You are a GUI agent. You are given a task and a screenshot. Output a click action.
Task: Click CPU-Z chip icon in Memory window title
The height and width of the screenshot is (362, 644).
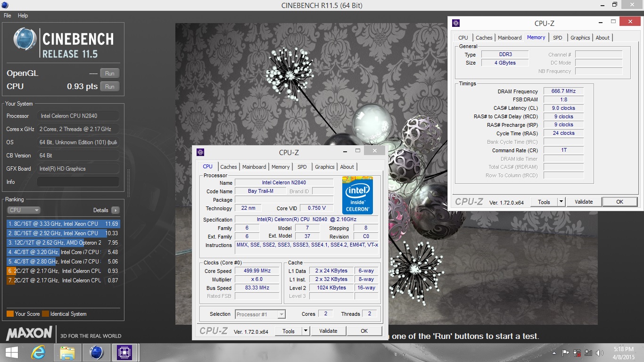456,23
